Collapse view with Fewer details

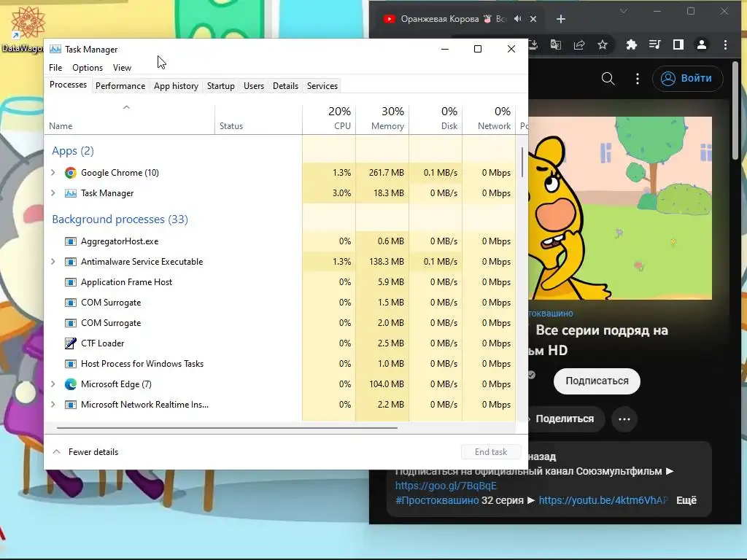86,452
